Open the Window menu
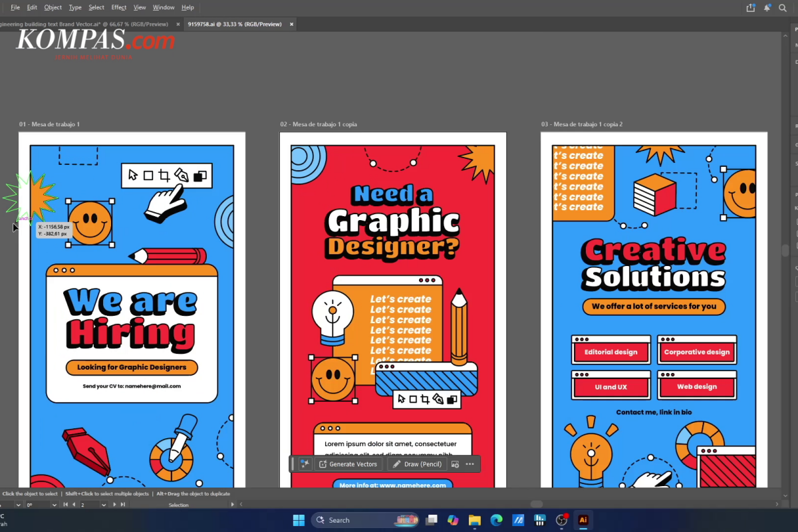Screen dimensions: 798x532 (164, 7)
